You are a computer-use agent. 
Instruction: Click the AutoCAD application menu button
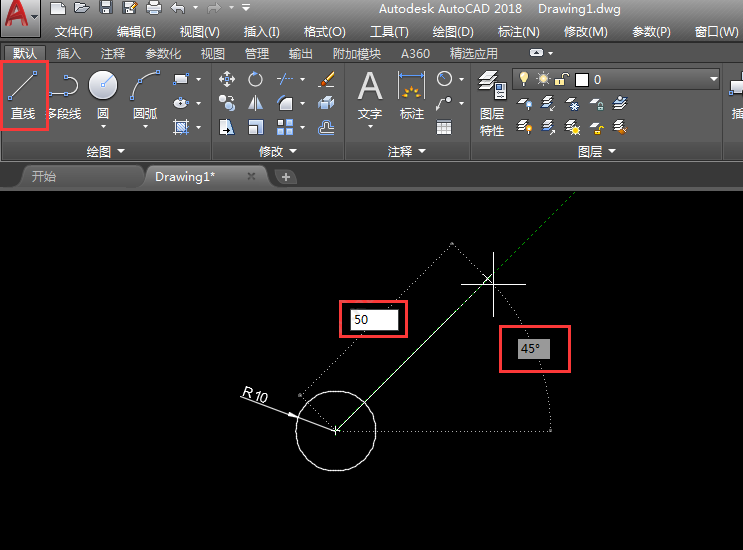pyautogui.click(x=19, y=17)
